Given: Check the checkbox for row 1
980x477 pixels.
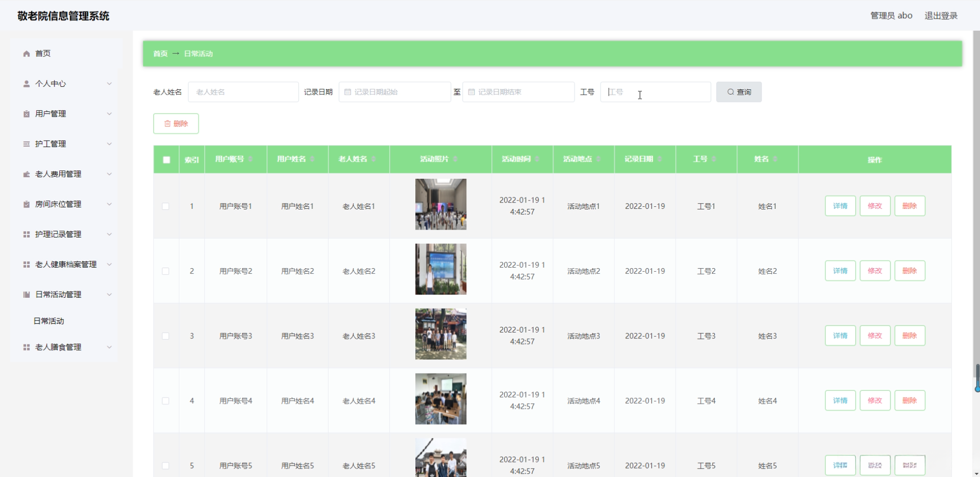Looking at the screenshot, I should (x=165, y=206).
